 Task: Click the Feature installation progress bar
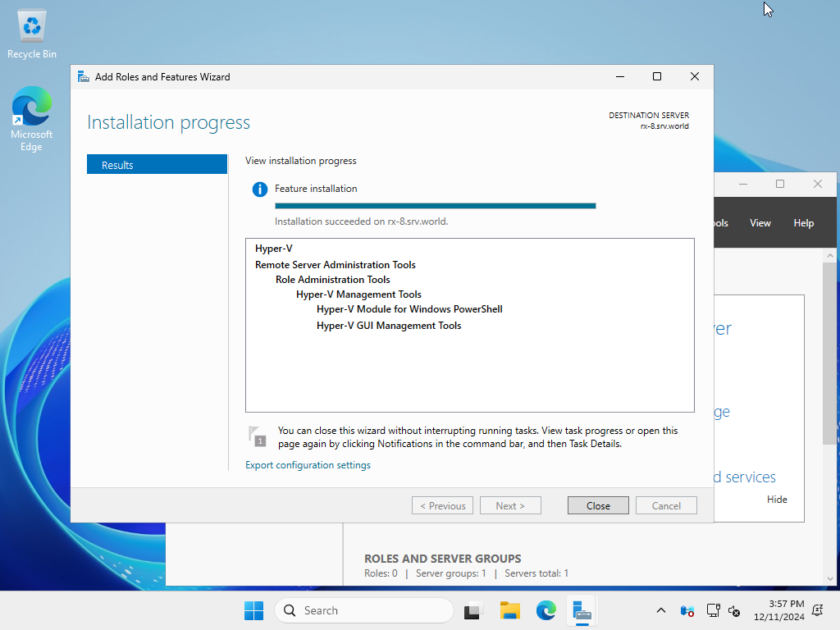435,206
